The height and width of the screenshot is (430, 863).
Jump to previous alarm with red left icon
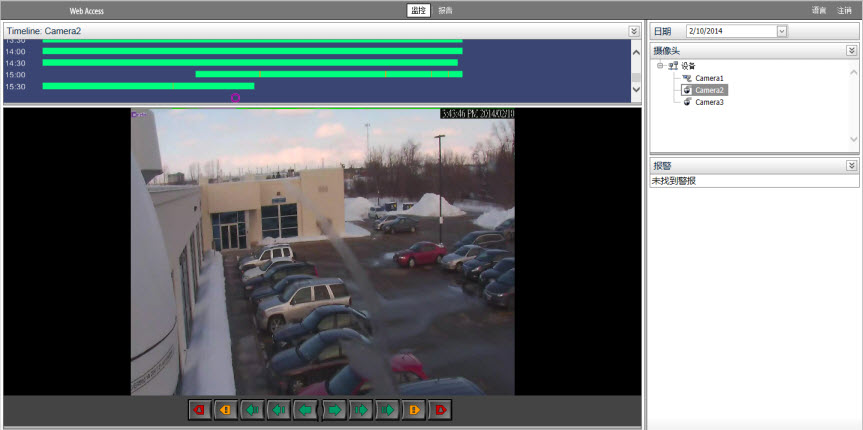click(200, 410)
